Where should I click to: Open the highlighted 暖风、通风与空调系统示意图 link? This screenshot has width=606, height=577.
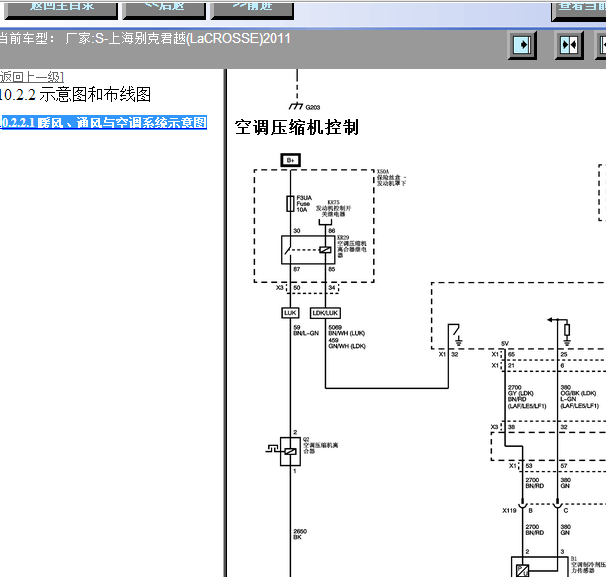tap(103, 123)
